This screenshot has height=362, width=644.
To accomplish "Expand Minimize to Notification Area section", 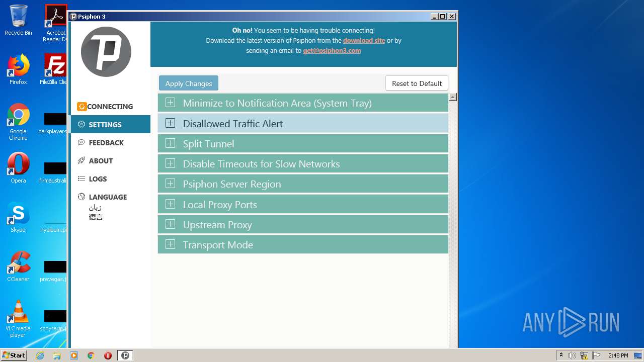I will tap(303, 103).
